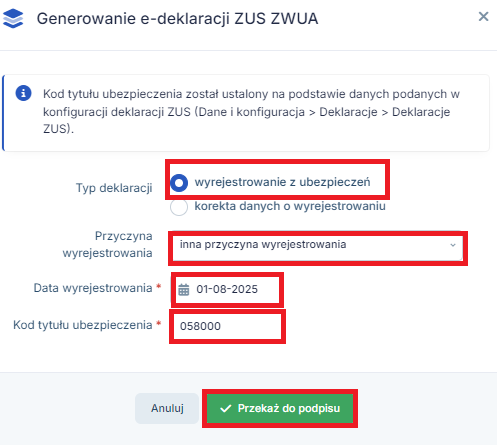Click the 'Przyczyna wyrejestrowania' label
Image resolution: width=497 pixels, height=445 pixels.
pos(107,244)
